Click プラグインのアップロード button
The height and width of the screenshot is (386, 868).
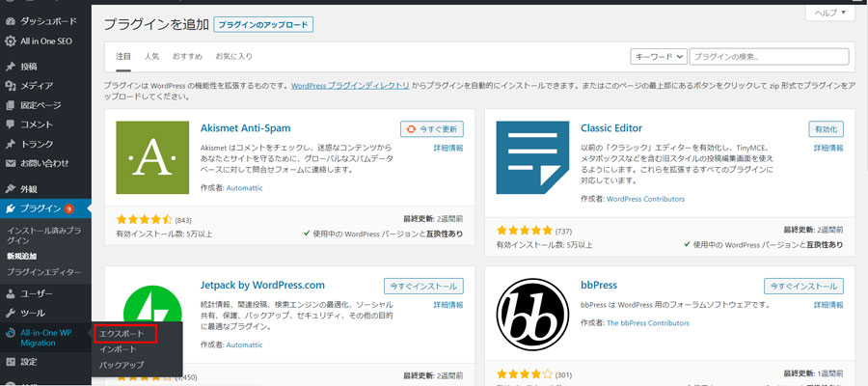click(x=263, y=25)
